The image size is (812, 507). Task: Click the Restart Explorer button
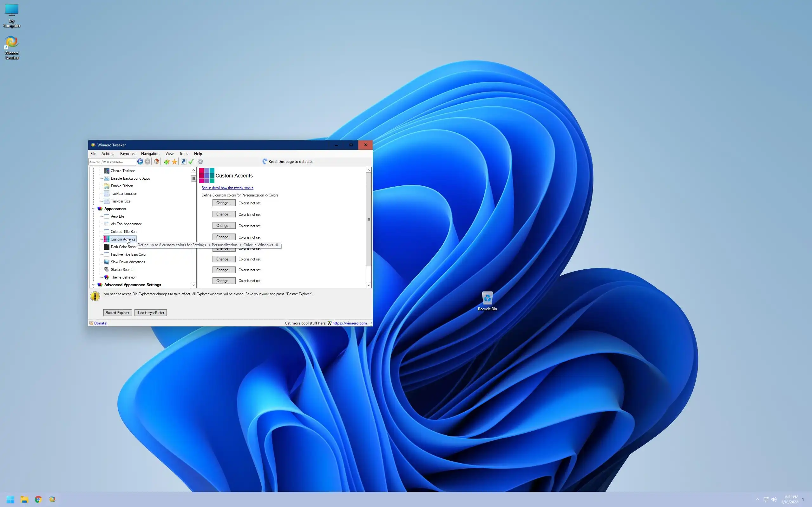[117, 312]
